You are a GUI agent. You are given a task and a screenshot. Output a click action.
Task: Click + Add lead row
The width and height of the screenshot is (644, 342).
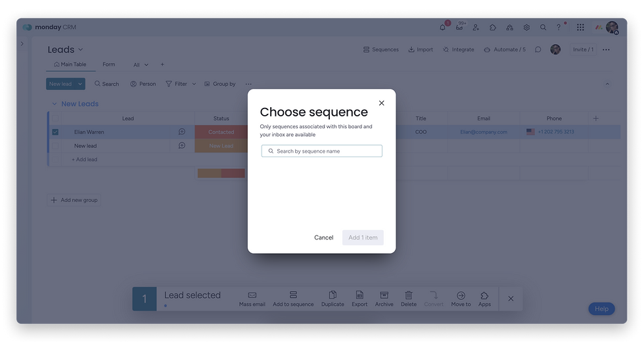pyautogui.click(x=85, y=159)
